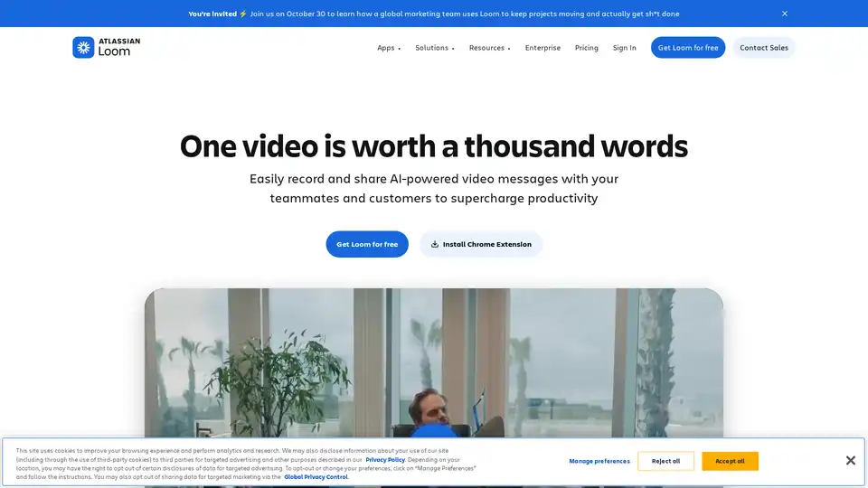Click the October 30 event invitation text
Screen dimensions: 868x488
click(465, 14)
